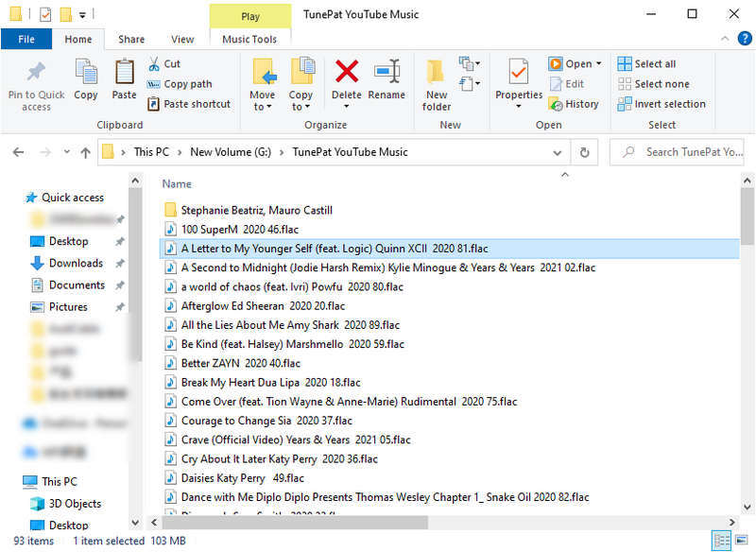Click New Volume (G:) breadcrumb

pos(231,152)
